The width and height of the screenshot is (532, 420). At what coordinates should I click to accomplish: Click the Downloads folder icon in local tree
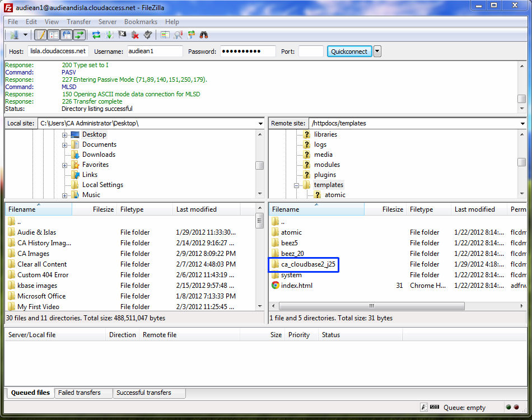click(x=75, y=155)
